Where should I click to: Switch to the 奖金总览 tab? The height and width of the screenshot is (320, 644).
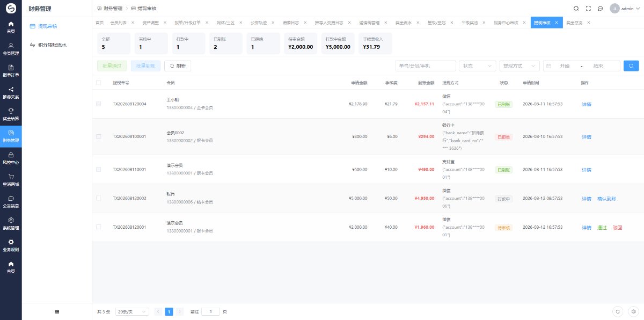point(574,23)
